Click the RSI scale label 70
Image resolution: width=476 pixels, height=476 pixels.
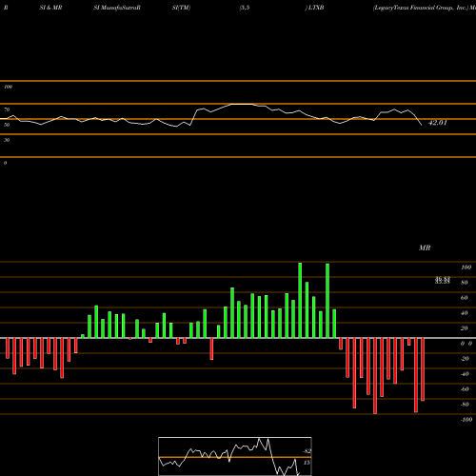(7, 109)
